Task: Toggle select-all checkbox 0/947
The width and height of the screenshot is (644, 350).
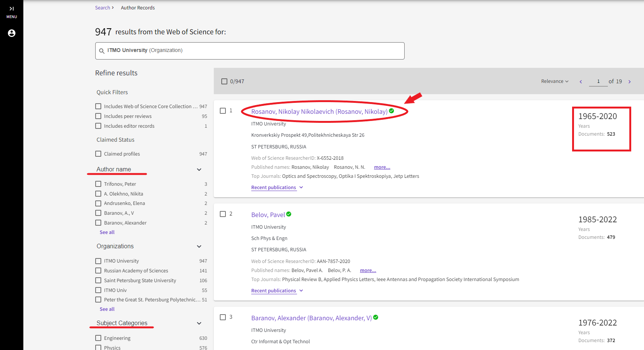Action: coord(224,81)
